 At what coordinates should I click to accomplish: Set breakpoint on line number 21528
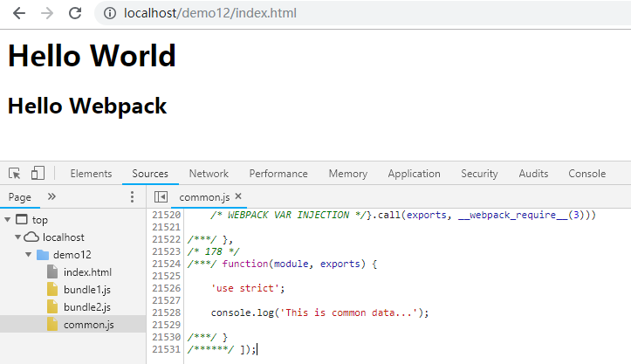point(166,312)
